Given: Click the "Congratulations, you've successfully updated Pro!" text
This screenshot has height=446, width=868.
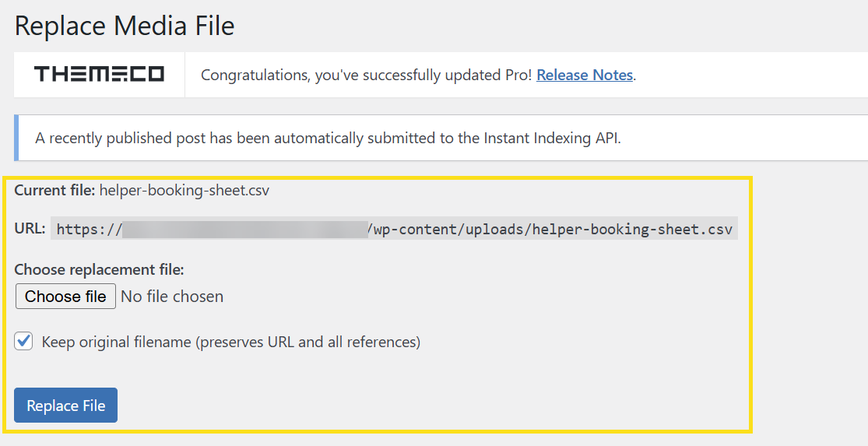Looking at the screenshot, I should click(x=366, y=76).
